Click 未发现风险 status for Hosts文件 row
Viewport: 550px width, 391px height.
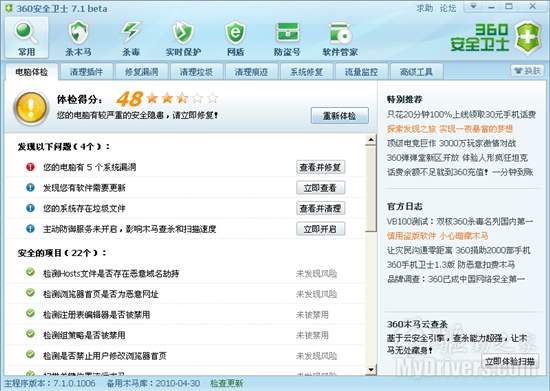316,274
